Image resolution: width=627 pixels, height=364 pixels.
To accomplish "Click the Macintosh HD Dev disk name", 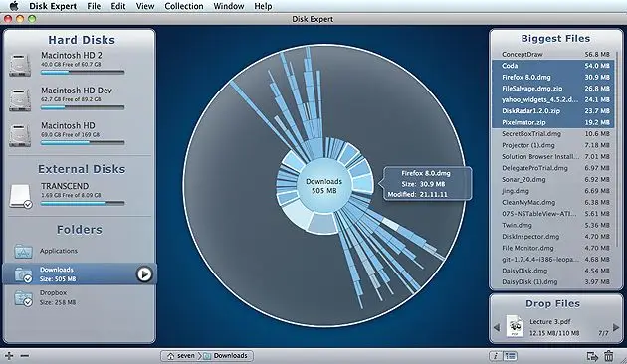I will [x=77, y=91].
